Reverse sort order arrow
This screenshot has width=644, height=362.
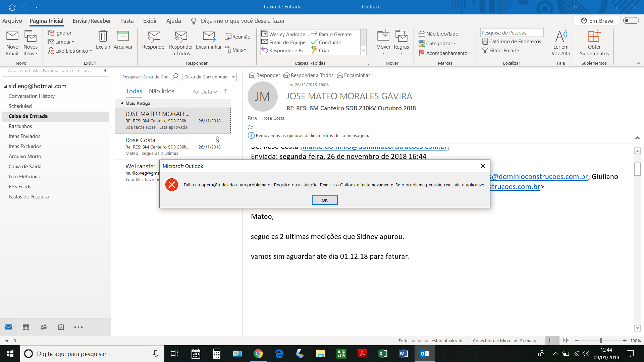226,92
